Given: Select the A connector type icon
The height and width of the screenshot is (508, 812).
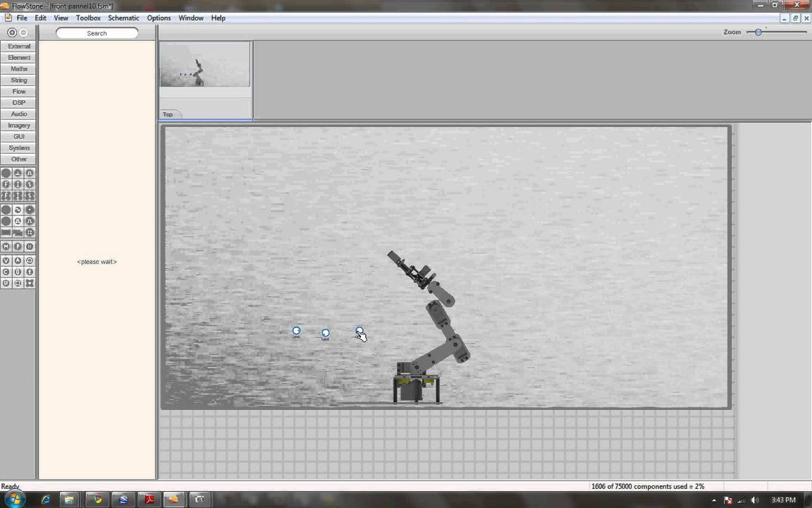Looking at the screenshot, I should (18, 261).
